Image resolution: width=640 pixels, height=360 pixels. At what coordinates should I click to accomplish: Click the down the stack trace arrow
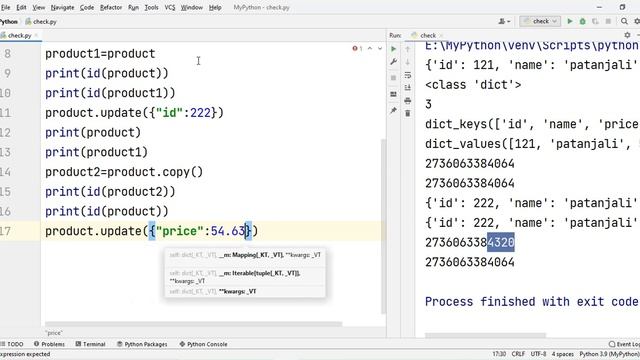(x=407, y=62)
